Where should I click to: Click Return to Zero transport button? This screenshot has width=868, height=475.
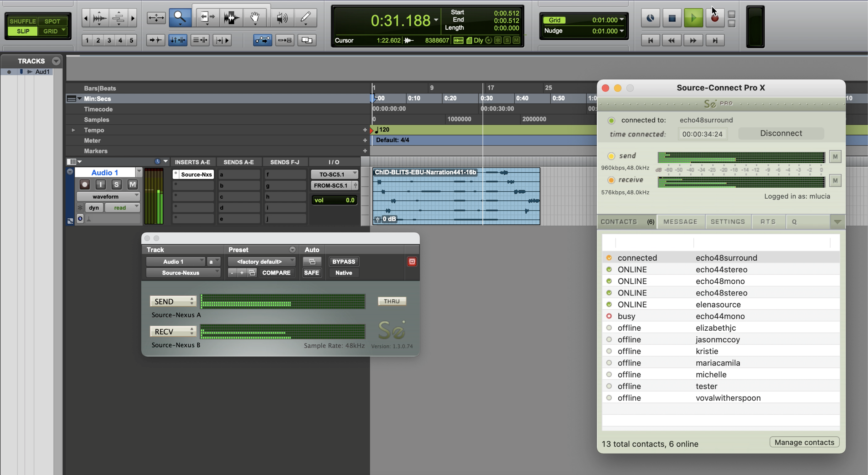pos(650,40)
